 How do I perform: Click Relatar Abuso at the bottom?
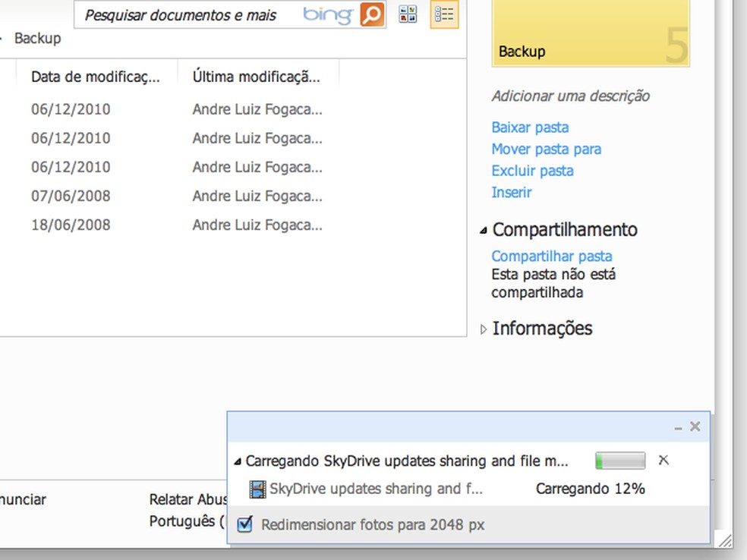pos(188,499)
